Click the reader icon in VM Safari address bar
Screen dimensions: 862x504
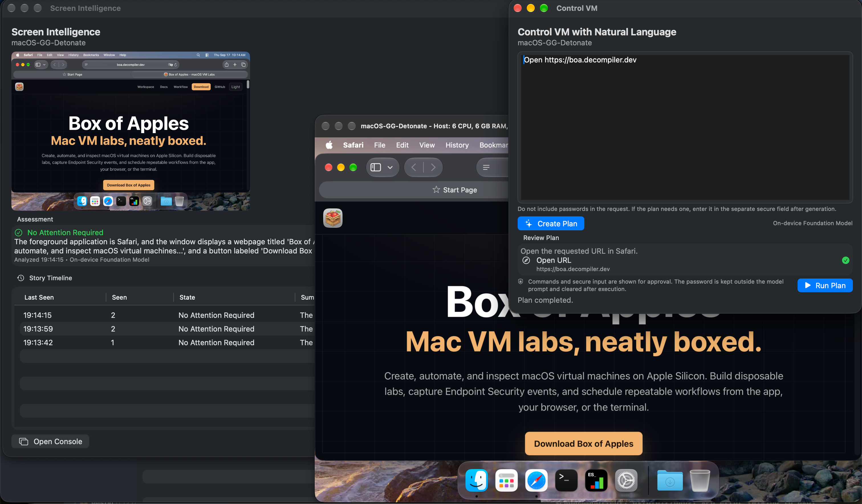[x=486, y=167]
